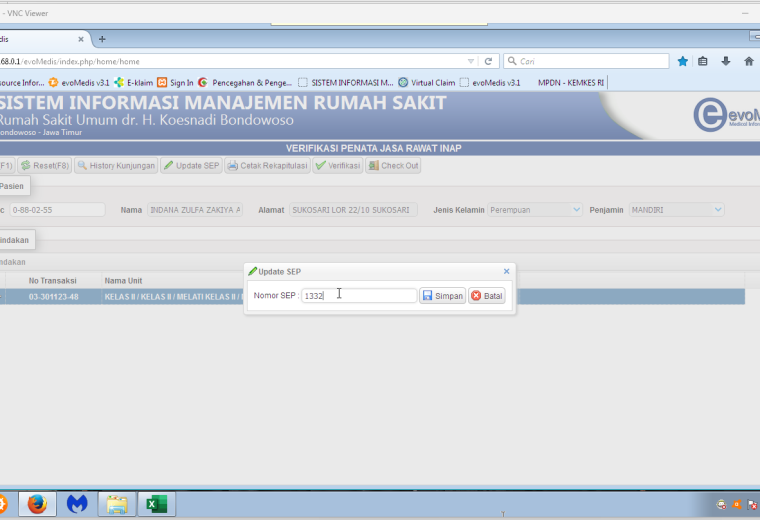The height and width of the screenshot is (520, 760).
Task: Close the Update SEP dialog
Action: click(x=507, y=271)
